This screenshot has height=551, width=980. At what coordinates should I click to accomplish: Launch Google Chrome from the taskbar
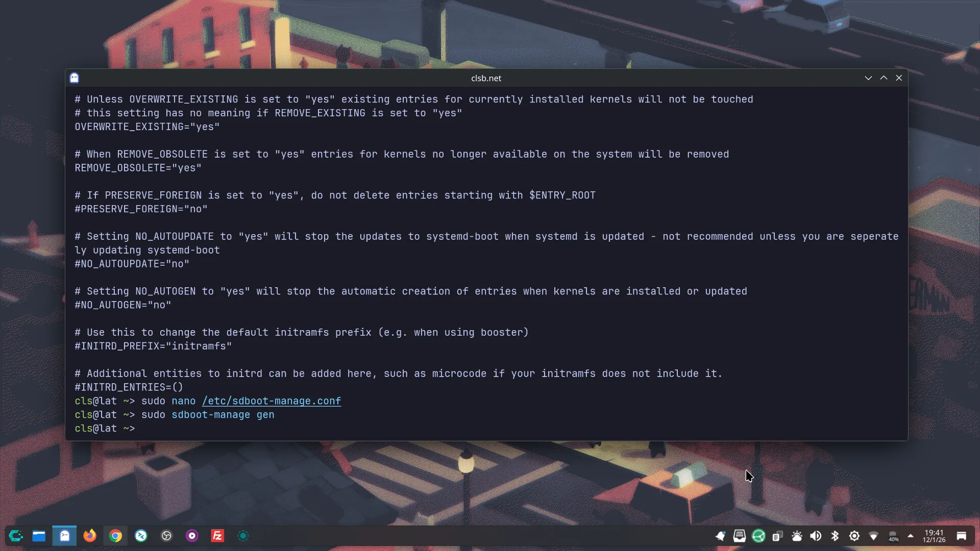[115, 536]
